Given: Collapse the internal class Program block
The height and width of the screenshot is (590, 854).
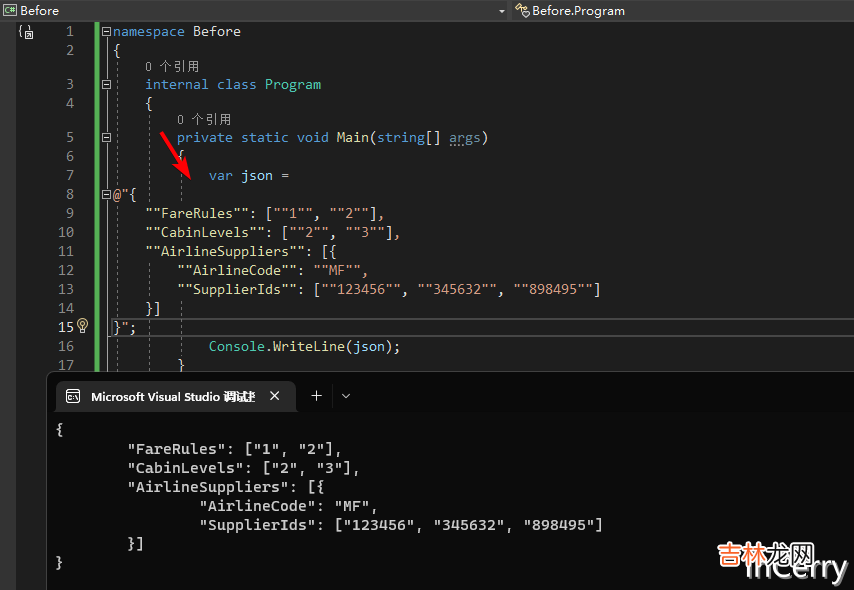Looking at the screenshot, I should 106,85.
